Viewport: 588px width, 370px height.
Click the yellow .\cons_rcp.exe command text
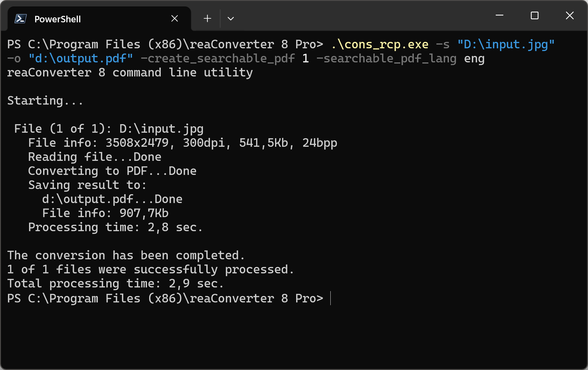pos(380,45)
